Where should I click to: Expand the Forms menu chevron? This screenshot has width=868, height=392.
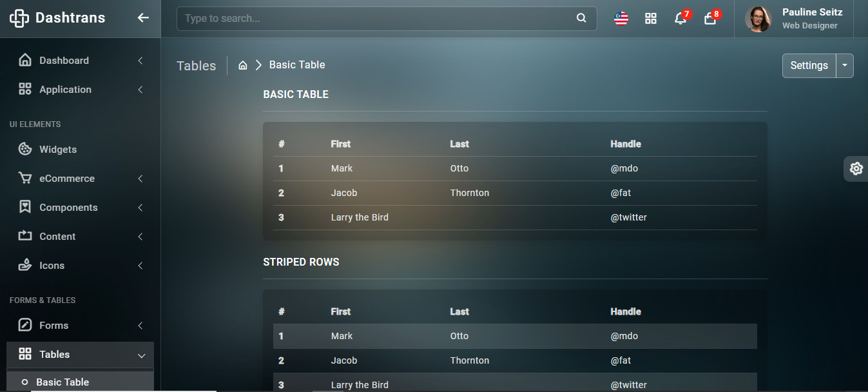tap(140, 326)
